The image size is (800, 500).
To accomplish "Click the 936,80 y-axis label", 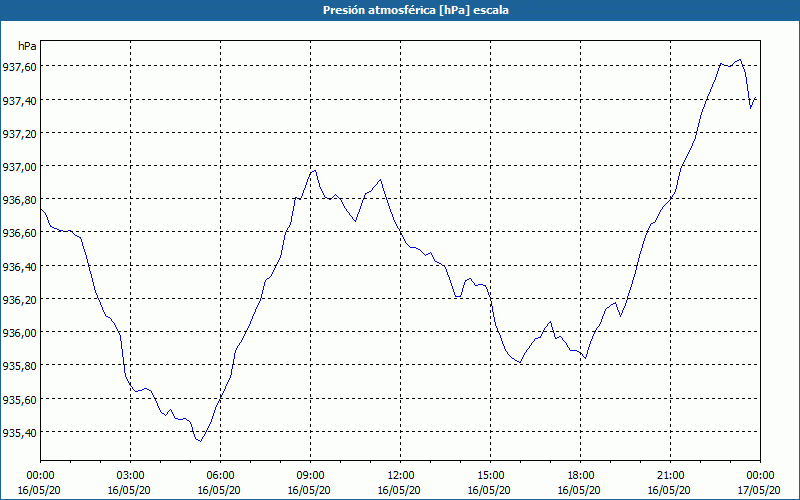I will pos(19,200).
